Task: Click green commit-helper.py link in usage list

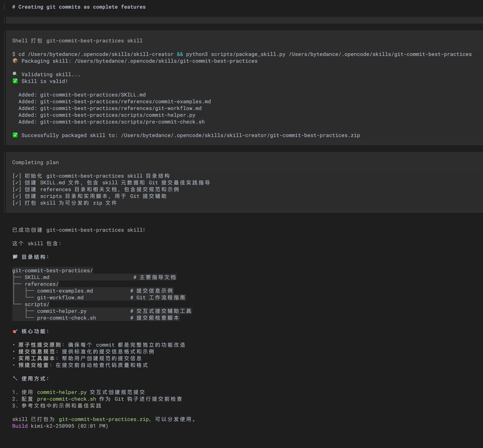Action: [x=62, y=392]
